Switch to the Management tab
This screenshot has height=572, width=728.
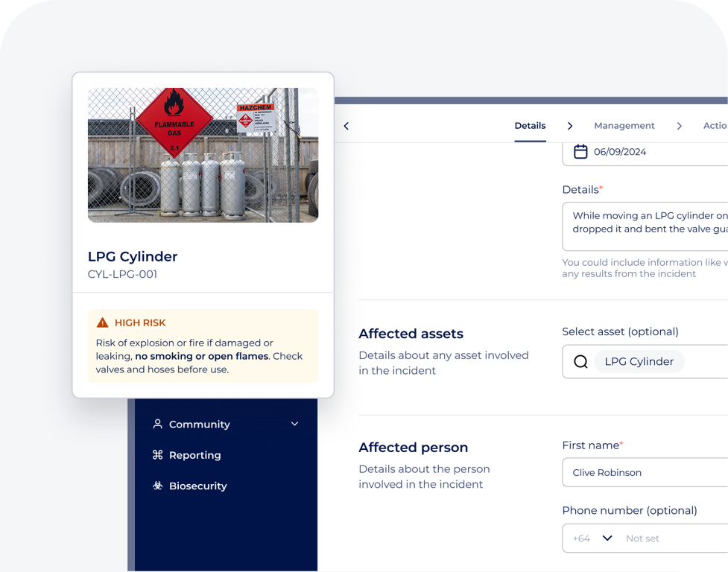(x=624, y=126)
